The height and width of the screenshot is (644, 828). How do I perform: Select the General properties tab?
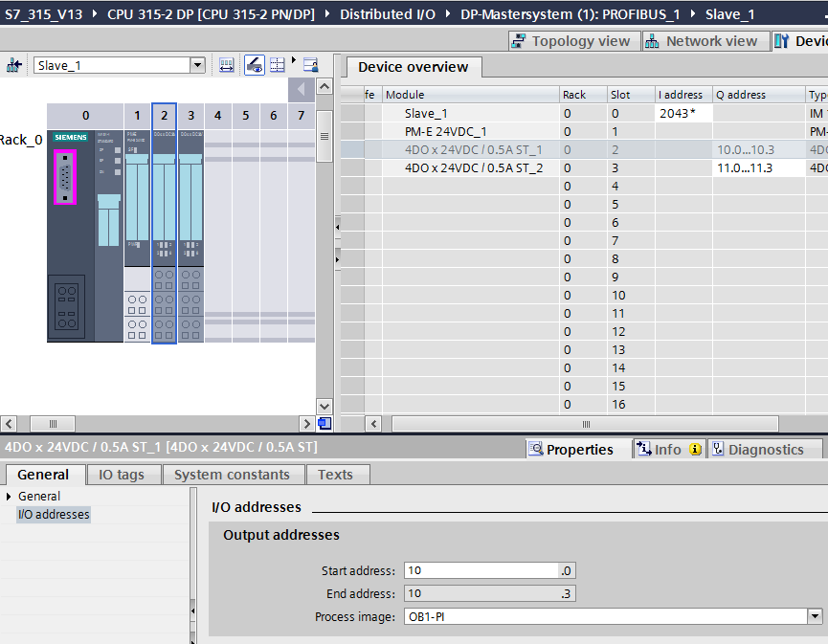[x=43, y=475]
